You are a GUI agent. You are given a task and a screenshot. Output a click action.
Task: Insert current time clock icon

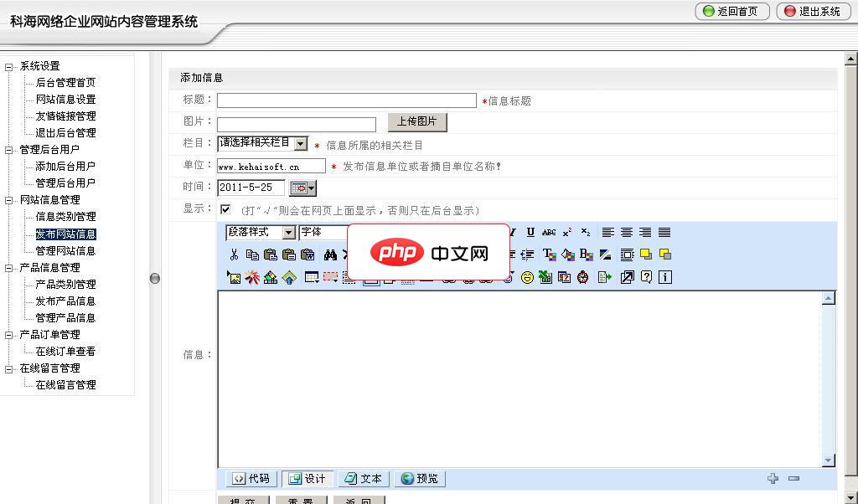click(583, 277)
